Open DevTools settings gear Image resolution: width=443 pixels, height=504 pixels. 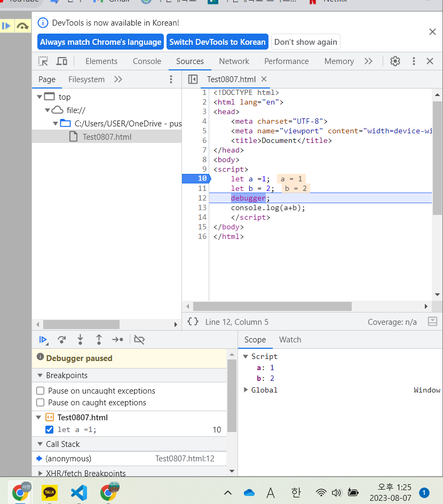click(395, 61)
